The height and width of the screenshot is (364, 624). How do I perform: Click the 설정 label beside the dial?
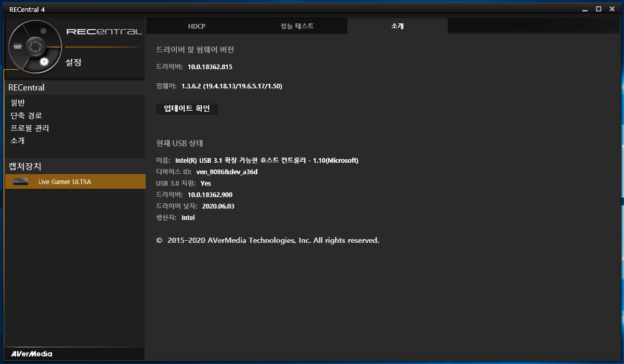(x=73, y=62)
